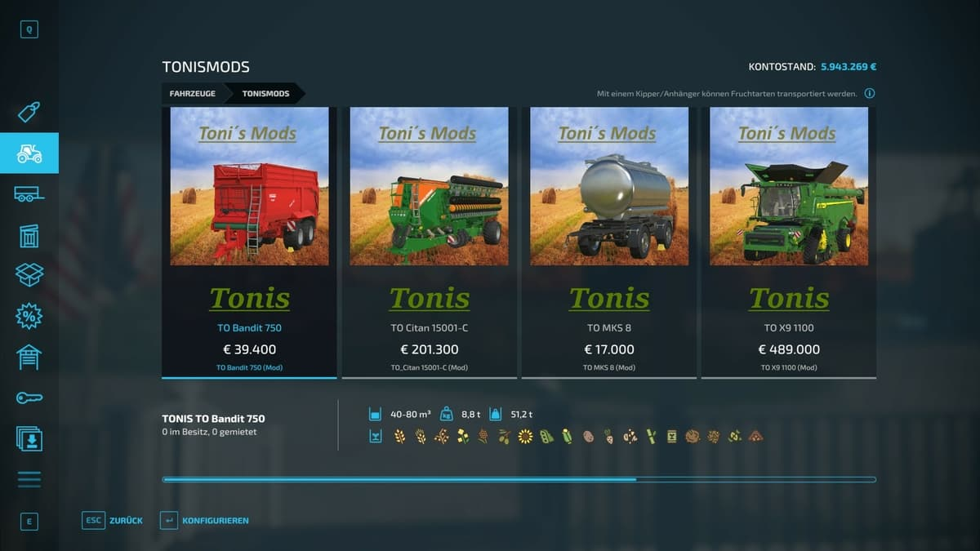Go to the FAHRZEUGE breadcrumb tab
Viewport: 980px width, 551px height.
193,94
